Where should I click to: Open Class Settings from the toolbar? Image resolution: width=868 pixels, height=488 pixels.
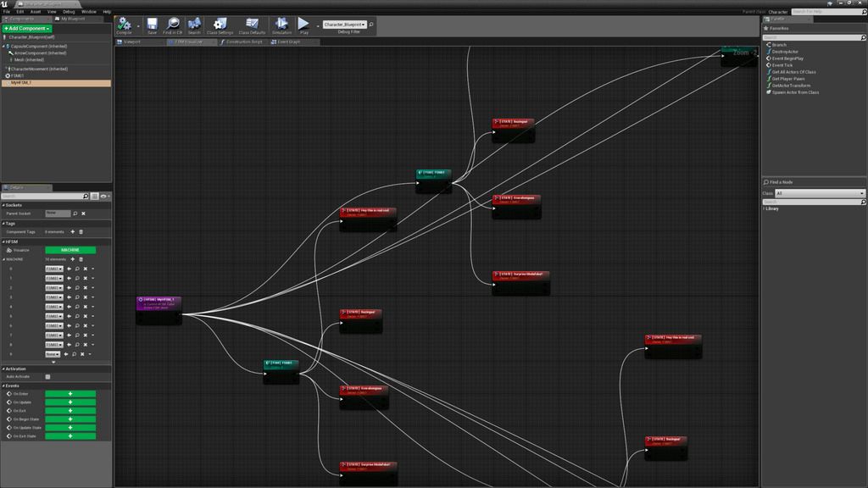(x=220, y=25)
